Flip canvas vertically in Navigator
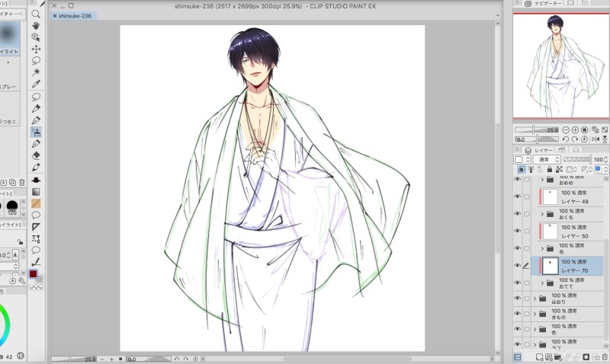610x364 pixels. click(x=605, y=139)
